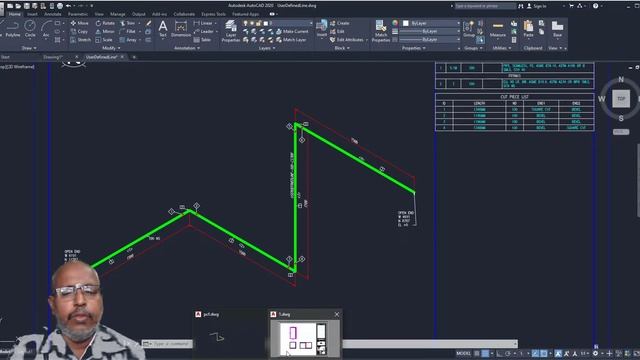Viewport: 640px width, 360px height.
Task: Click the object color swatch in Properties
Action: [x=405, y=23]
